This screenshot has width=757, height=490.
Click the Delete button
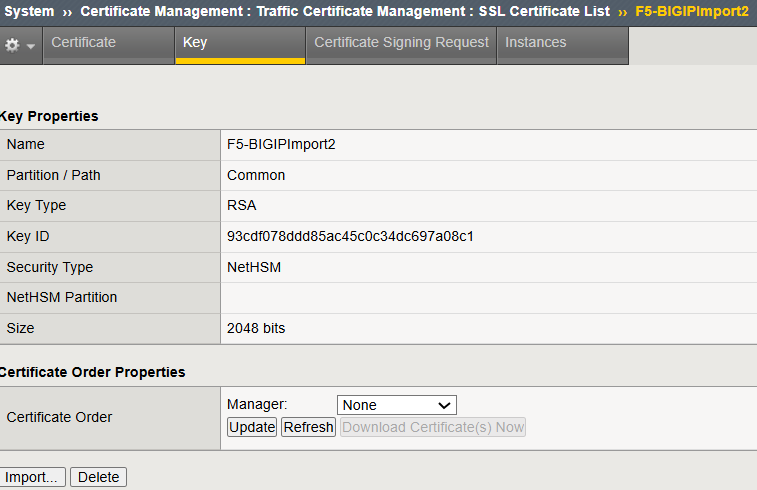pos(98,477)
